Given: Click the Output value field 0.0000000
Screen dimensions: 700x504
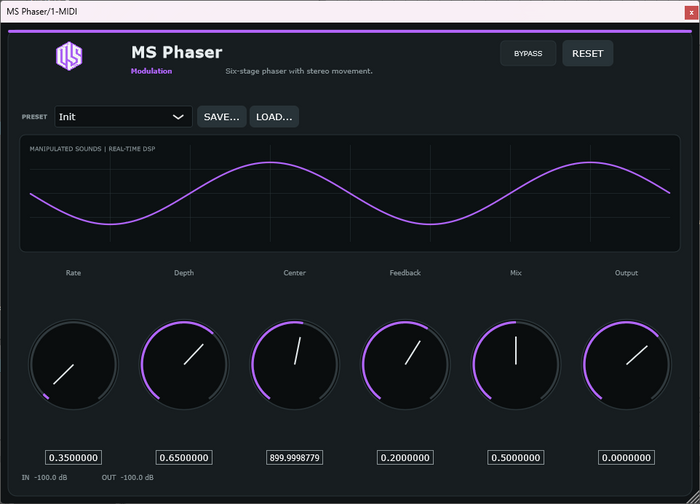Looking at the screenshot, I should coord(626,458).
